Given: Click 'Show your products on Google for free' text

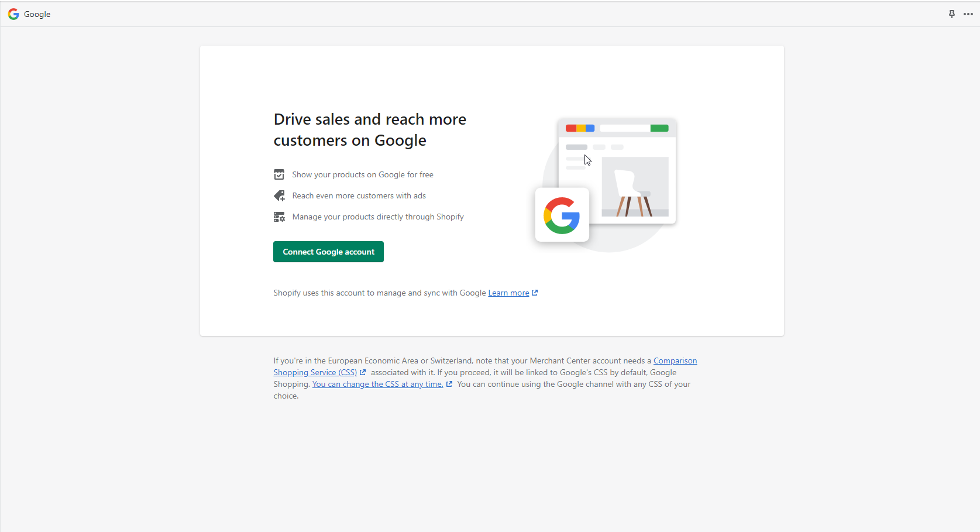Looking at the screenshot, I should pos(363,174).
